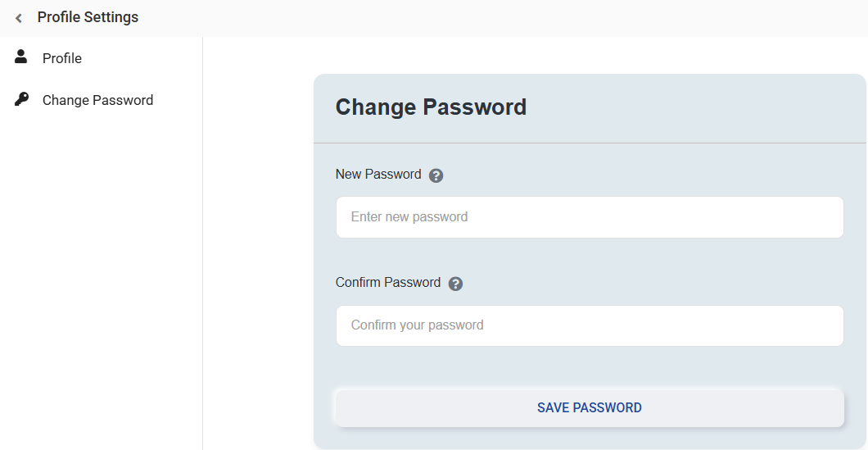The height and width of the screenshot is (450, 868).
Task: Open the Confirm Password help question-mark icon
Action: point(455,284)
